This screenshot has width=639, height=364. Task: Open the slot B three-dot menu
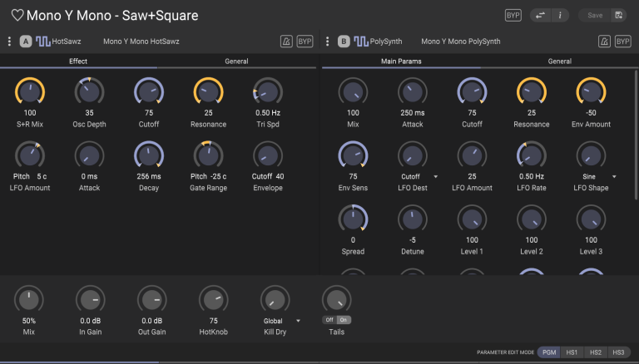pyautogui.click(x=327, y=41)
